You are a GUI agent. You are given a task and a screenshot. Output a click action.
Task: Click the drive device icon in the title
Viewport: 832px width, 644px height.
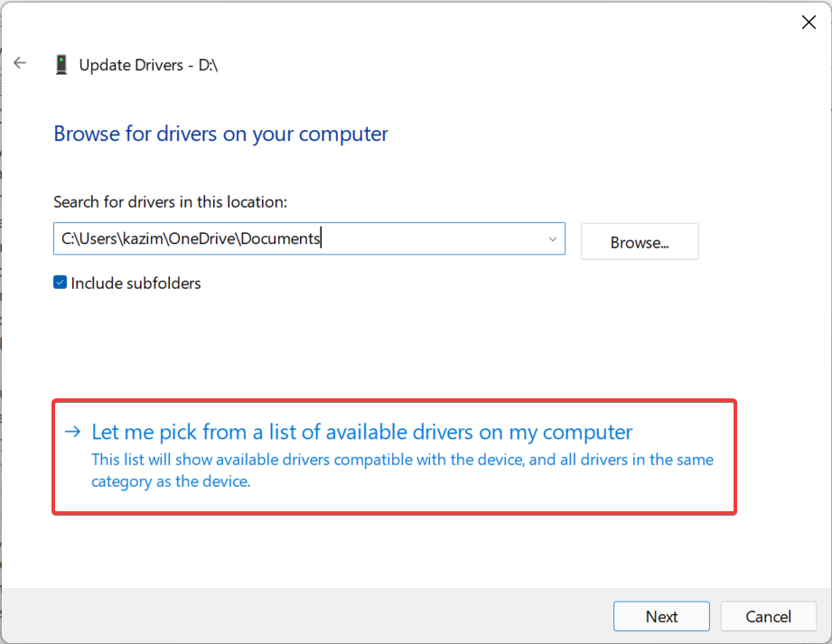point(61,65)
